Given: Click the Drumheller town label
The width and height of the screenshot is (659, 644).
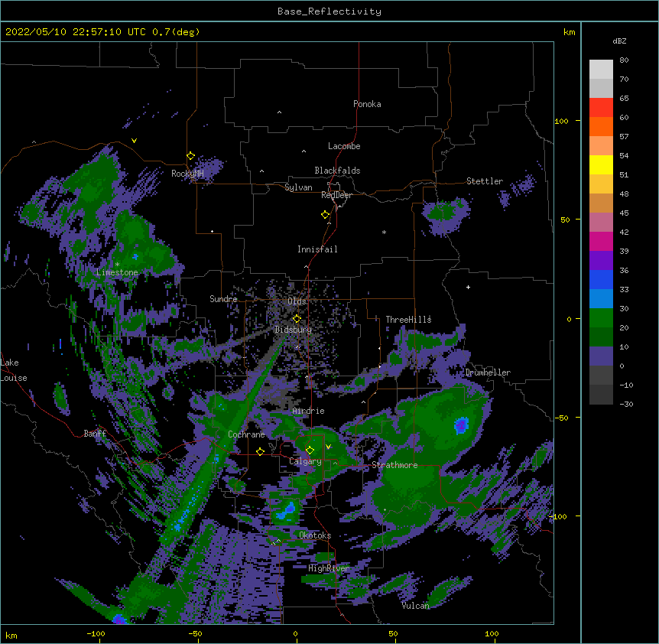Looking at the screenshot, I should [488, 372].
